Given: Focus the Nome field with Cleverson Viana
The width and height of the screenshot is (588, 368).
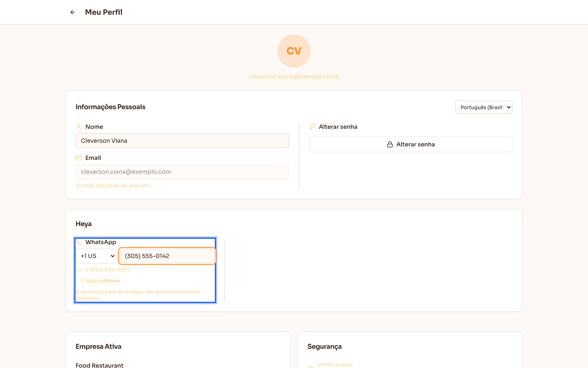Looking at the screenshot, I should tap(182, 141).
